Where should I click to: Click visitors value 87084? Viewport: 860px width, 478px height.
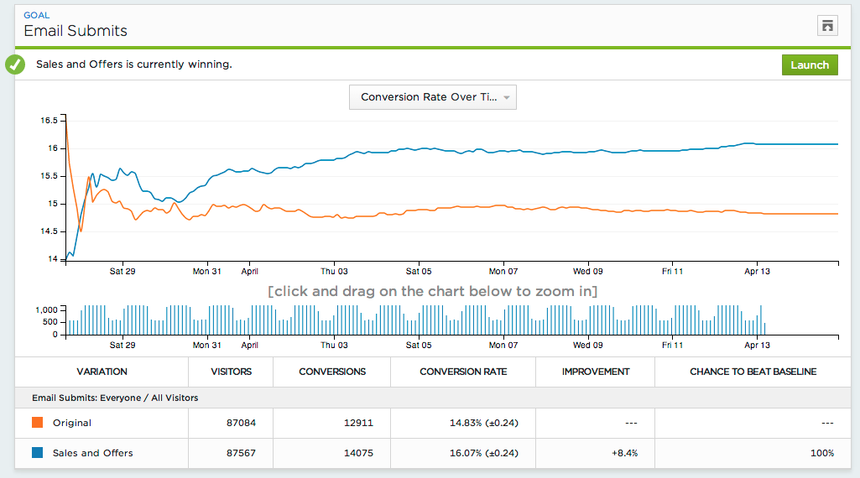(241, 423)
